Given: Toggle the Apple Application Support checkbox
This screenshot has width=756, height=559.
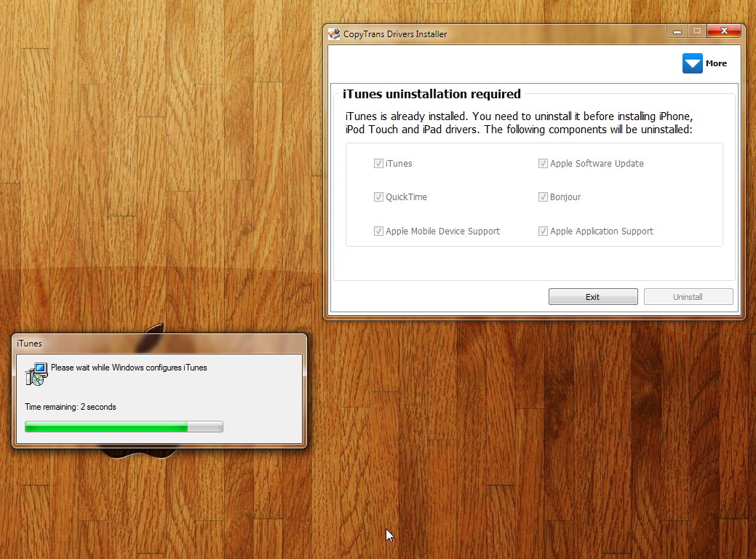Looking at the screenshot, I should coord(543,231).
